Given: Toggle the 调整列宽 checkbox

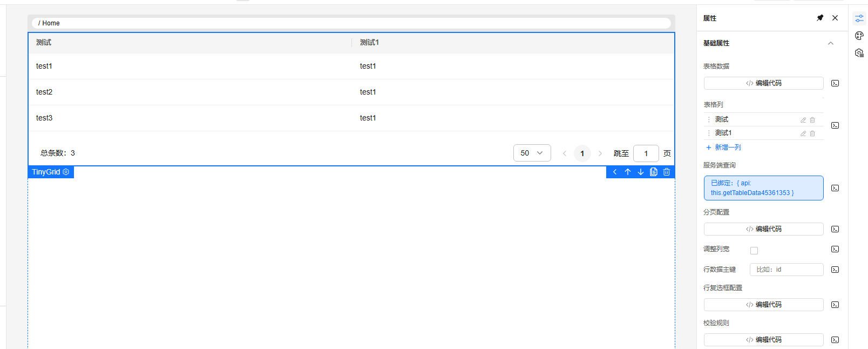Looking at the screenshot, I should pos(754,251).
